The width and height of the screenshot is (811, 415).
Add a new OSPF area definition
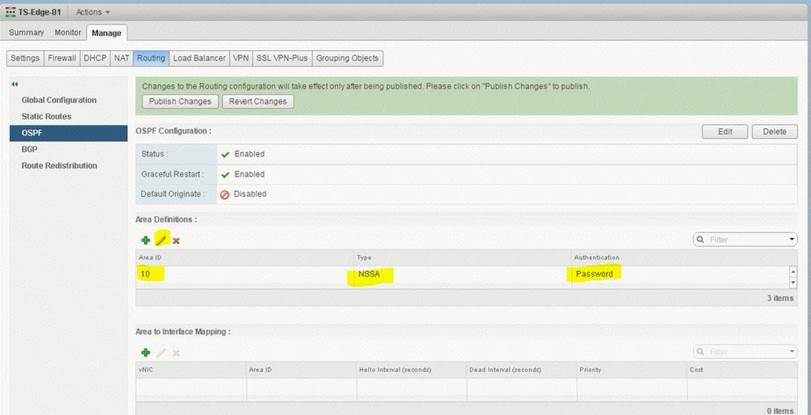(x=145, y=240)
